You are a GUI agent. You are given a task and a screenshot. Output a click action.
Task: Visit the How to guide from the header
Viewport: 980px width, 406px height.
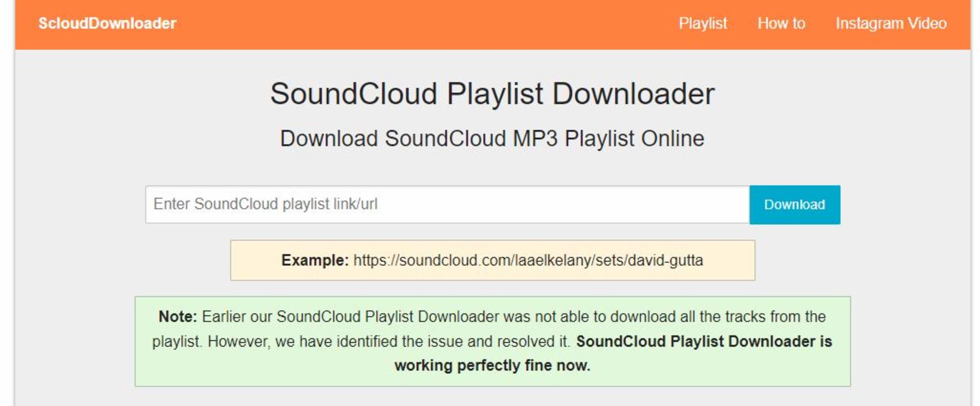coord(781,23)
